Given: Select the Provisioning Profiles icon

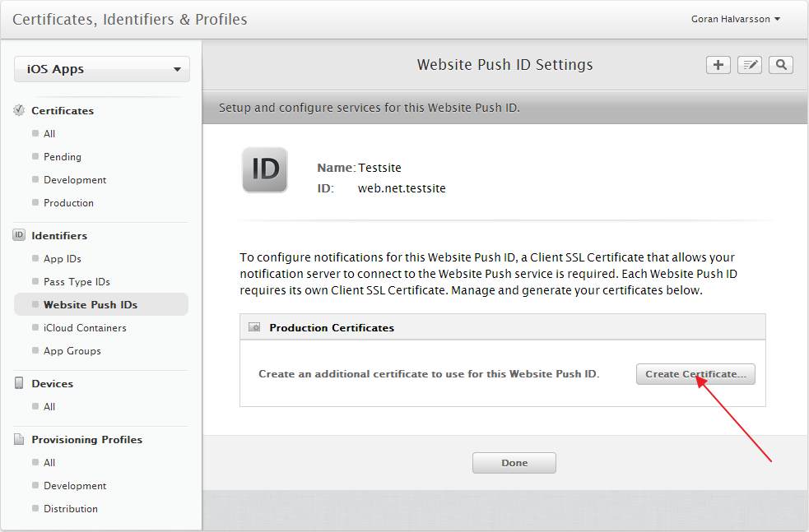Looking at the screenshot, I should coord(18,439).
